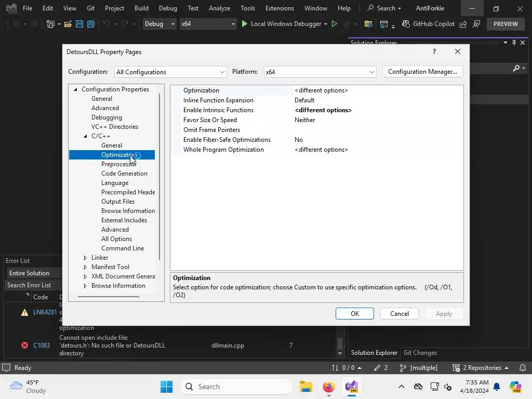Image resolution: width=532 pixels, height=399 pixels.
Task: Click the help question mark in dialog
Action: 434,51
